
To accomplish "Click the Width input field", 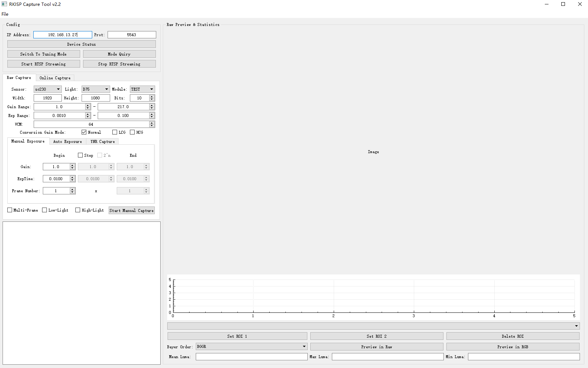I will pos(48,98).
